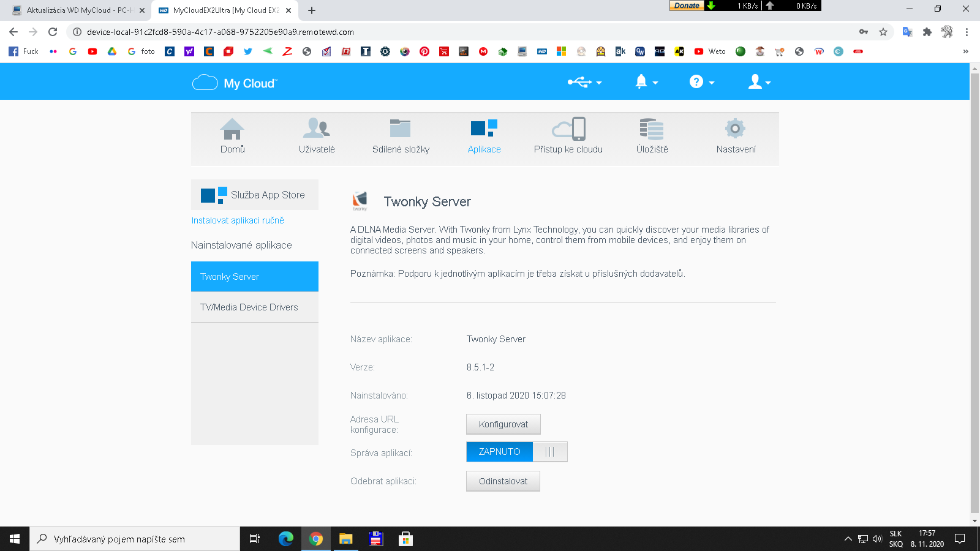Open the Uživatelé users section
The height and width of the screenshot is (551, 980).
[317, 137]
